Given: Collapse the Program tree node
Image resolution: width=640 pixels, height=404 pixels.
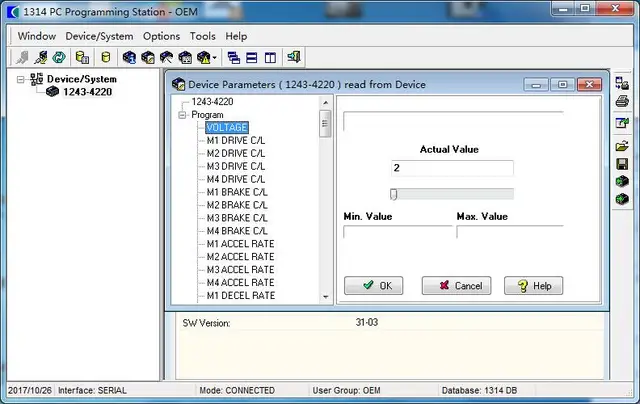Looking at the screenshot, I should point(182,115).
